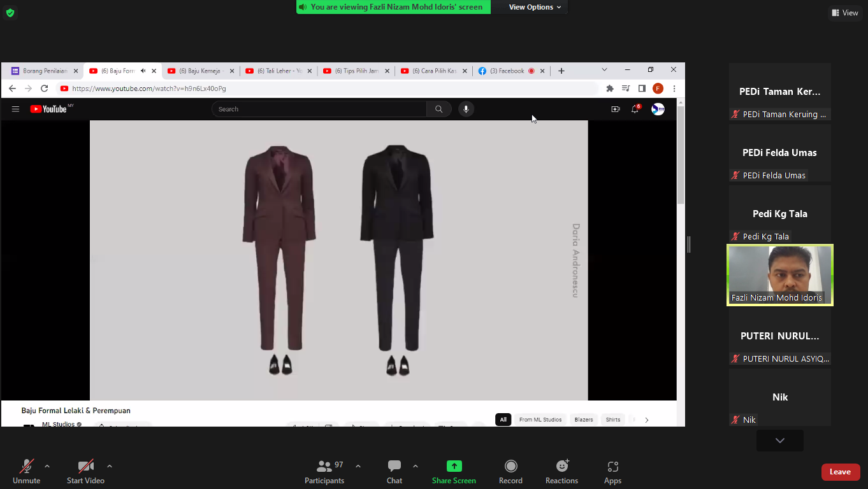Open Zoom Apps panel

tap(612, 472)
